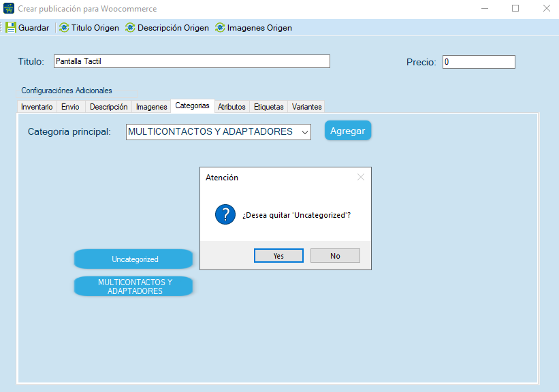Click the Configuraciónes Adicionales label

pyautogui.click(x=67, y=91)
